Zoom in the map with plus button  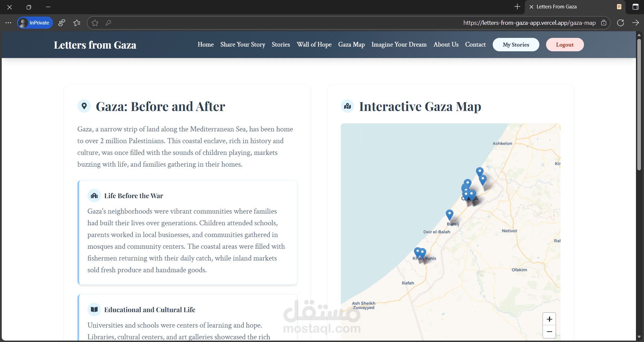coord(549,319)
